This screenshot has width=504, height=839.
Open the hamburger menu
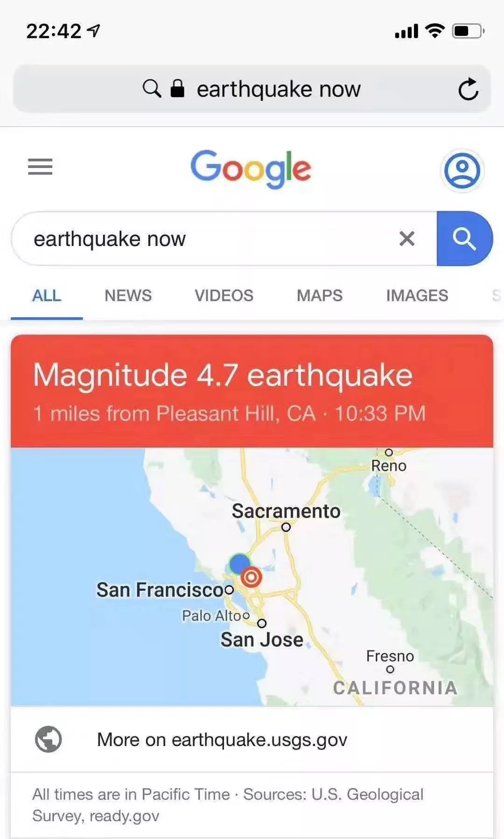[x=40, y=167]
